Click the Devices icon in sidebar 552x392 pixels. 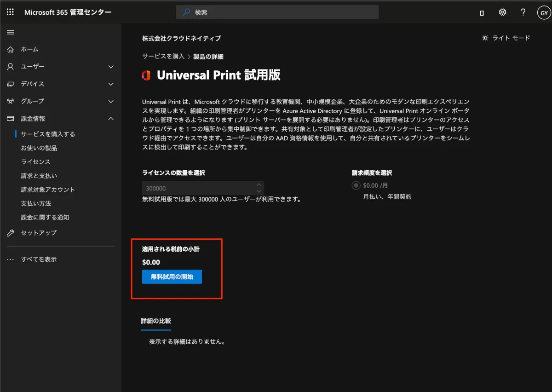pos(11,84)
